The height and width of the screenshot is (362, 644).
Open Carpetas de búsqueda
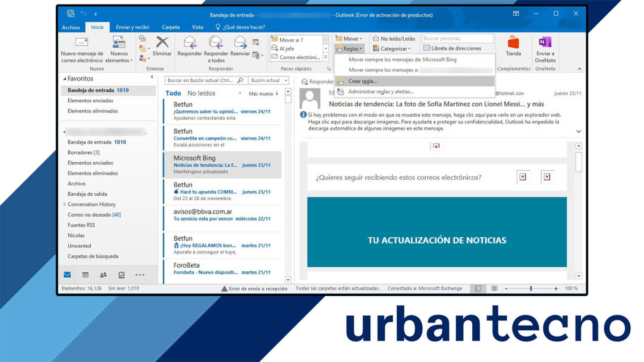93,256
